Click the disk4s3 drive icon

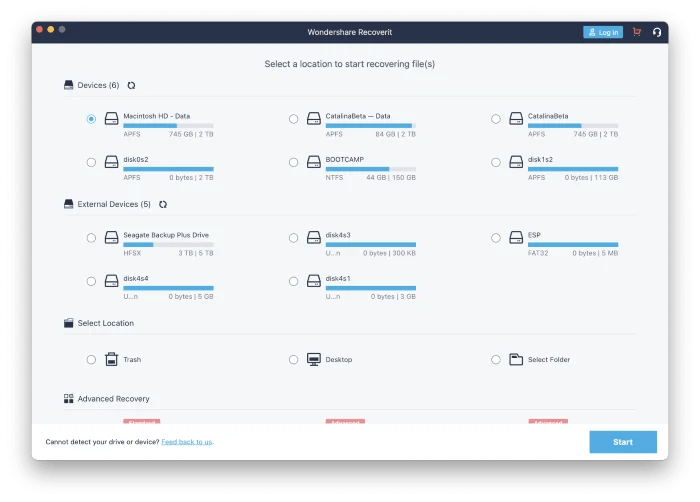click(x=314, y=237)
